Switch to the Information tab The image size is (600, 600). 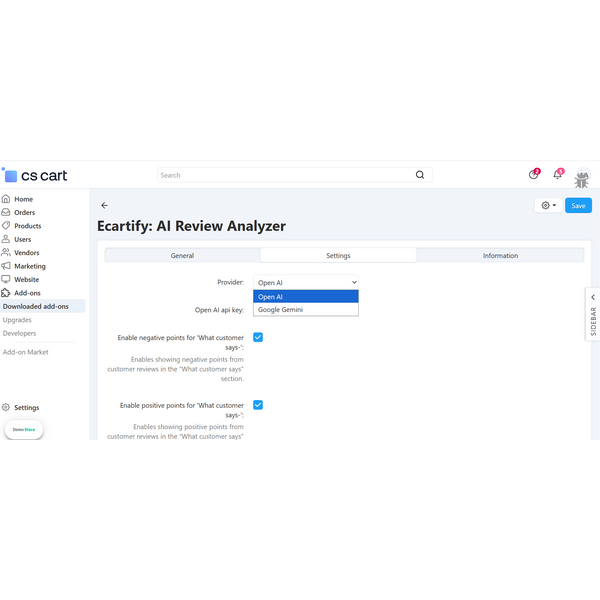pyautogui.click(x=500, y=256)
